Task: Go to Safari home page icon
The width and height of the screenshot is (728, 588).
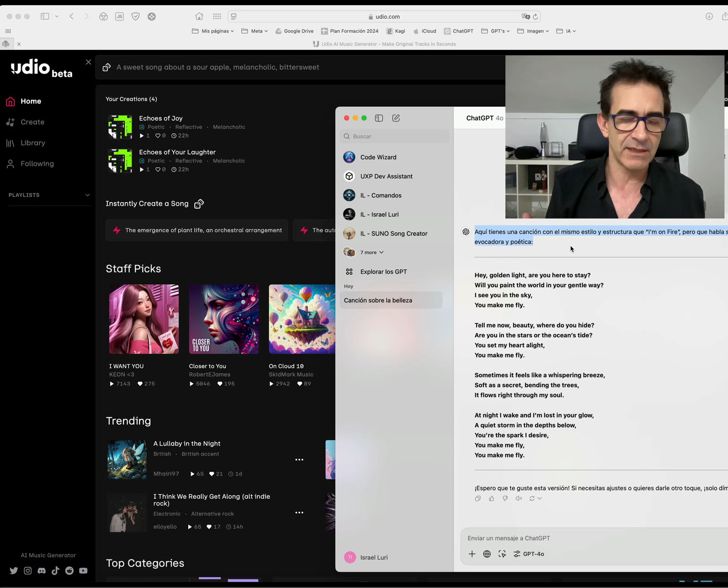Action: [x=199, y=17]
